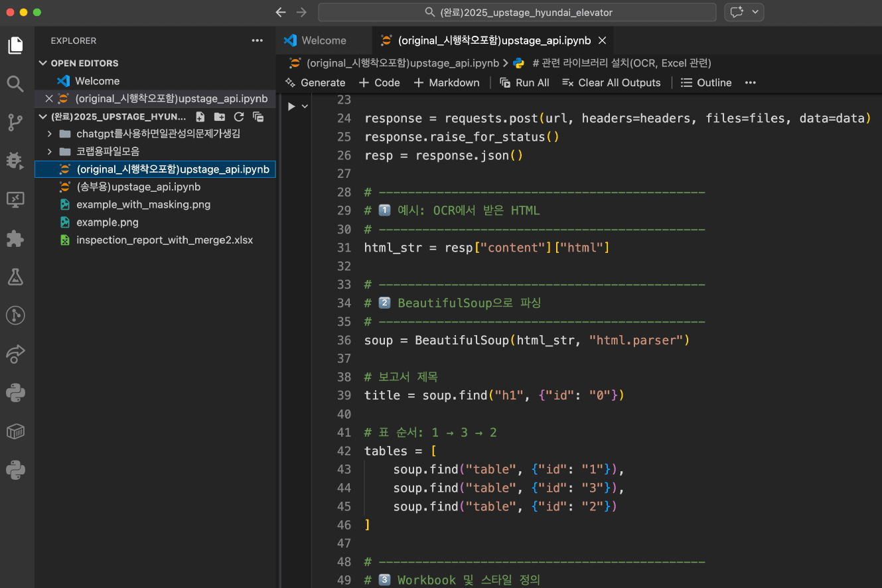Refresh the explorer file tree
Screen dimensions: 882x588
tap(239, 117)
